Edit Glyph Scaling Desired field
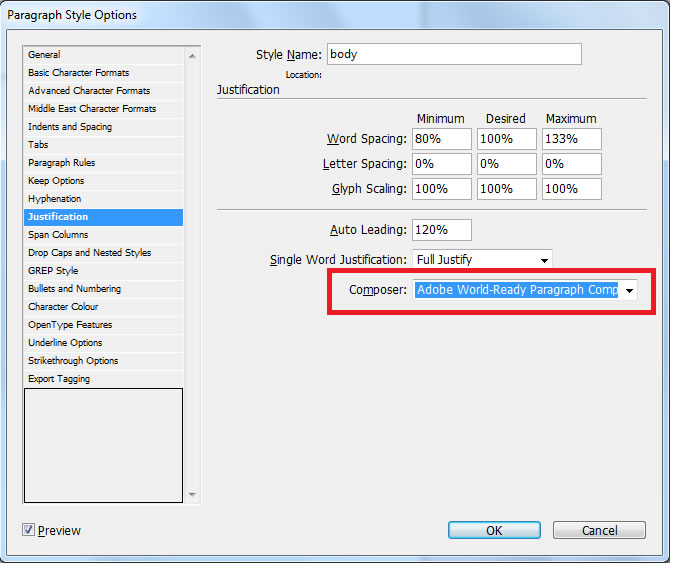The image size is (673, 569). (506, 189)
